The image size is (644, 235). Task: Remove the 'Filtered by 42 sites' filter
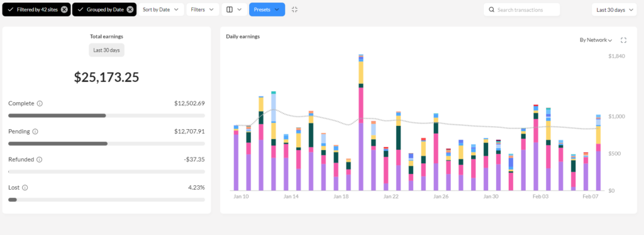64,9
